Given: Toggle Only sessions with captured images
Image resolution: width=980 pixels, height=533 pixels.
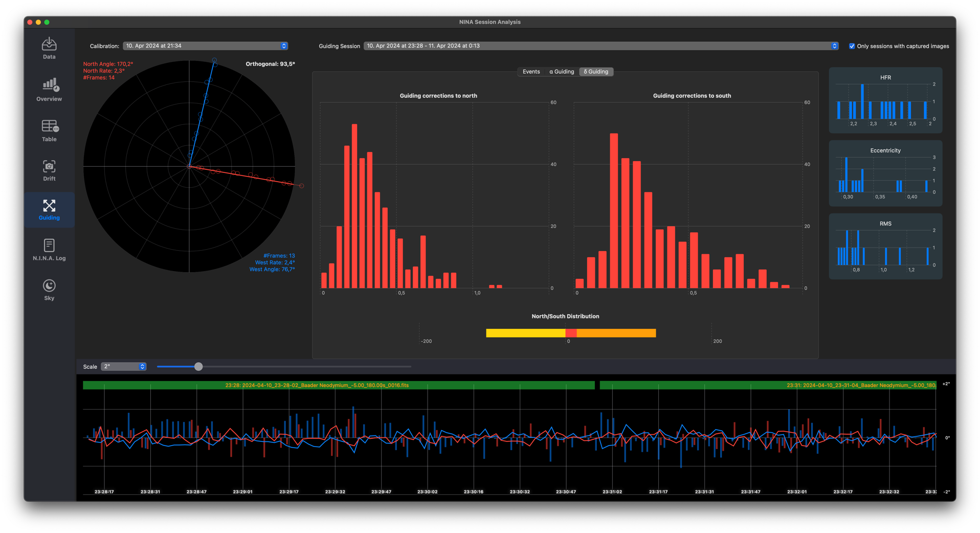Looking at the screenshot, I should click(x=852, y=46).
